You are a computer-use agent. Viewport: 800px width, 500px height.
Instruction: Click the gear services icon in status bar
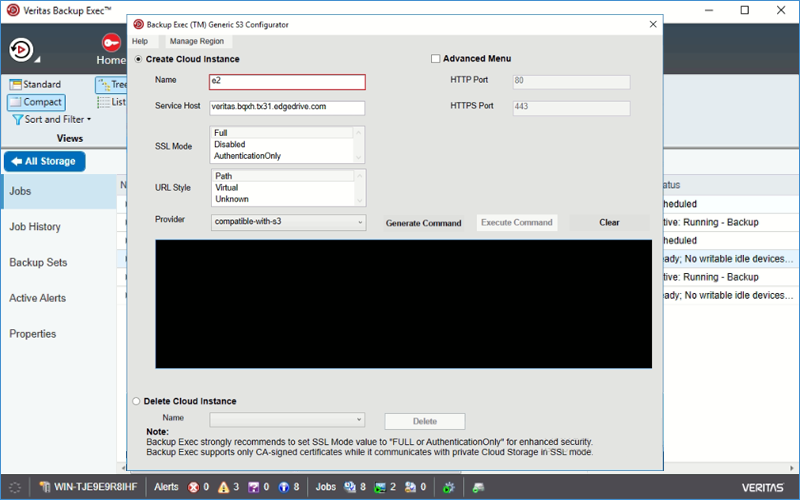coord(448,487)
